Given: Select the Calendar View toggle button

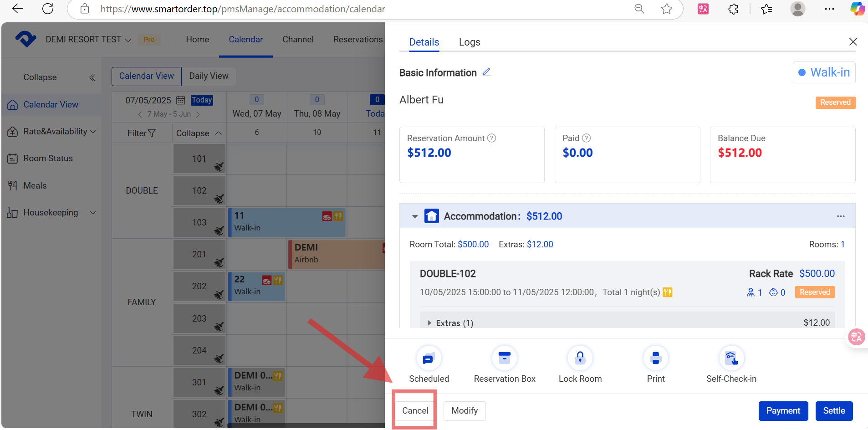Looking at the screenshot, I should click(x=146, y=76).
